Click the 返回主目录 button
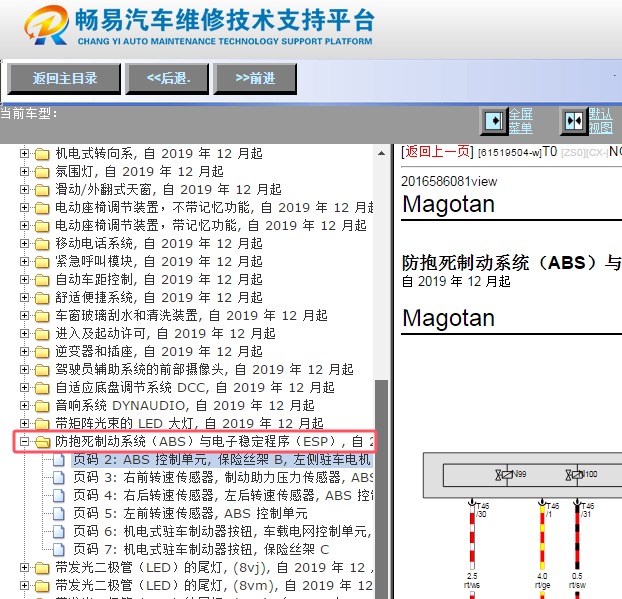622x599 pixels. 64,79
